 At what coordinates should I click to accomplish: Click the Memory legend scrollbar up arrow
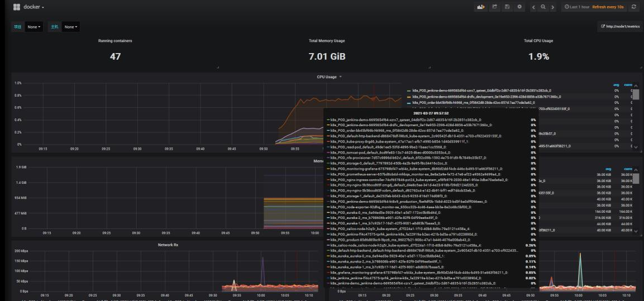636,170
